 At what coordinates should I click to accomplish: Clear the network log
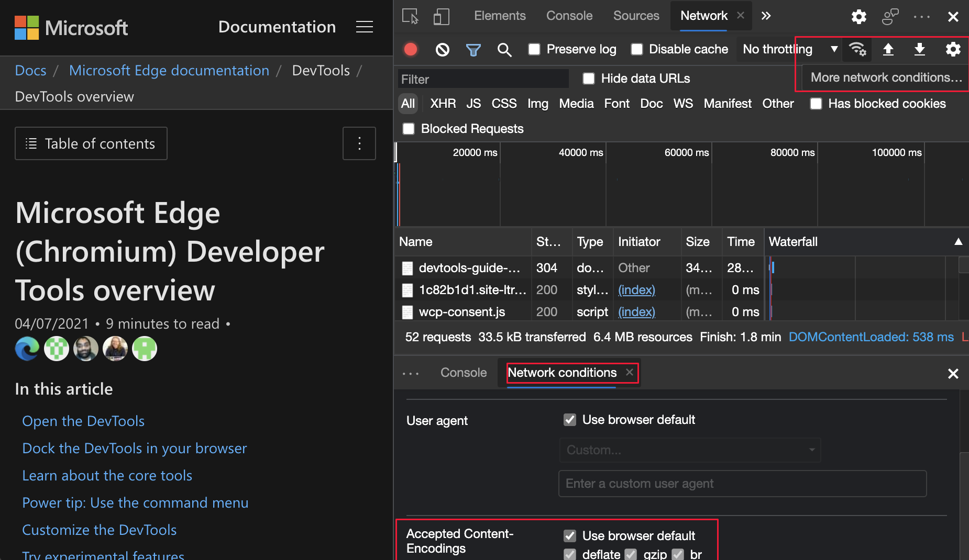pos(442,50)
